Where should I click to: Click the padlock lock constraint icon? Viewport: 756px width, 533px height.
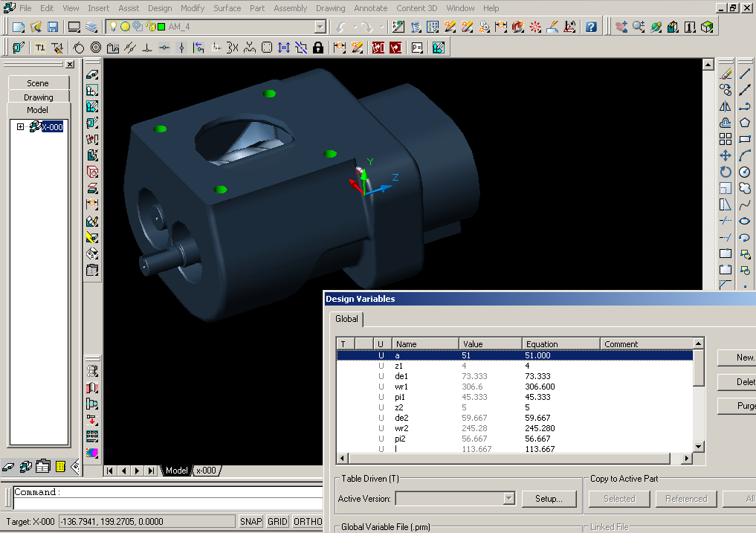click(318, 48)
